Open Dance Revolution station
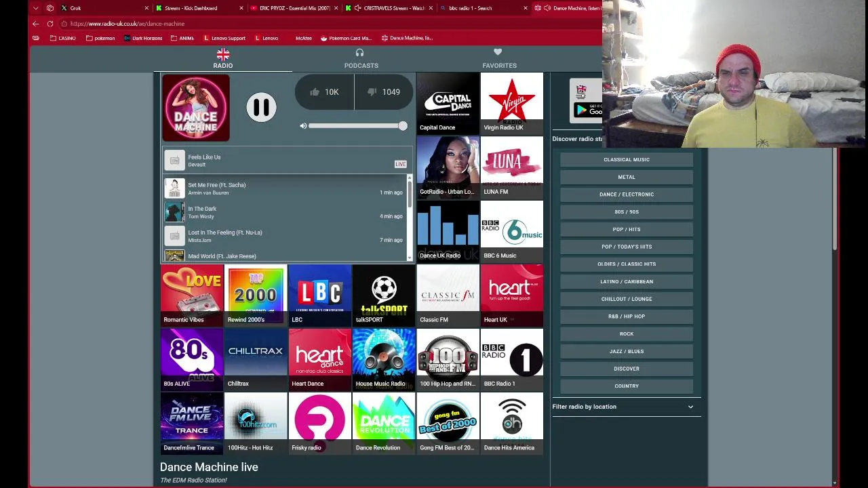868x488 pixels. (384, 424)
